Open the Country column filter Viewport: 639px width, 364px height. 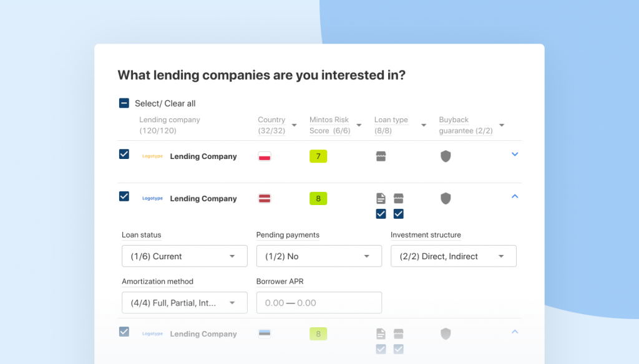point(295,125)
